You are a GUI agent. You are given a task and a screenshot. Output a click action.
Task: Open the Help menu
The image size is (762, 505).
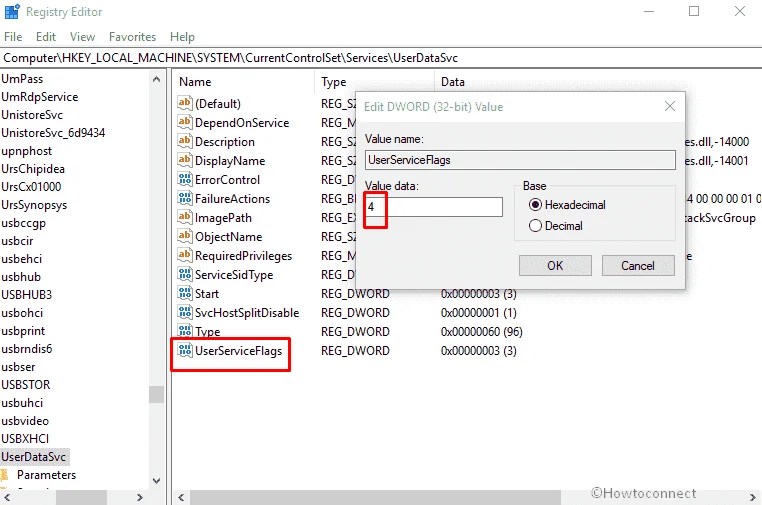(182, 37)
